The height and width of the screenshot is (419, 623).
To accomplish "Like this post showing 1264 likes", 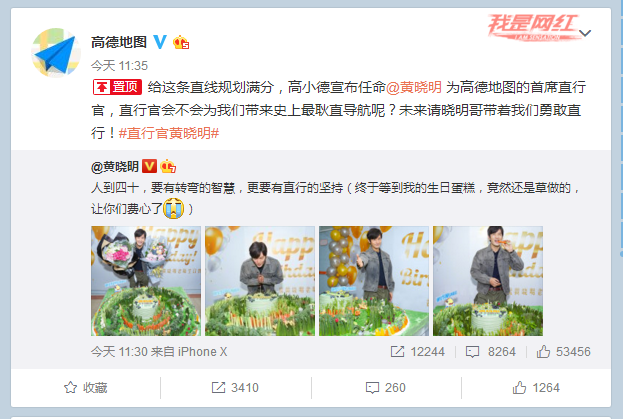I will [x=536, y=388].
